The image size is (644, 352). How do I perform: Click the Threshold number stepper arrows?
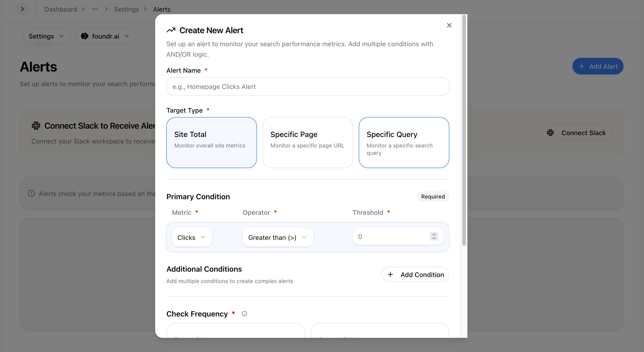click(x=434, y=236)
